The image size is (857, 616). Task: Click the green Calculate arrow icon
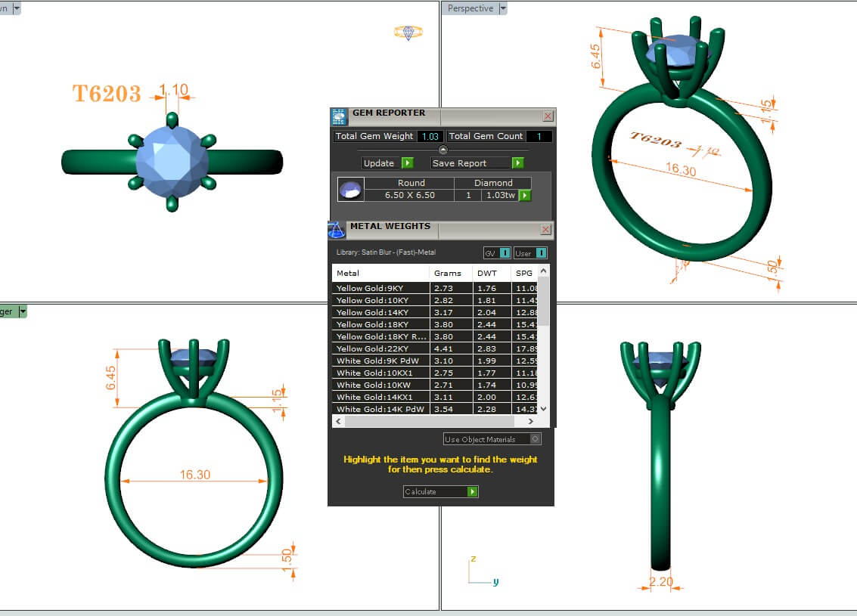click(472, 492)
